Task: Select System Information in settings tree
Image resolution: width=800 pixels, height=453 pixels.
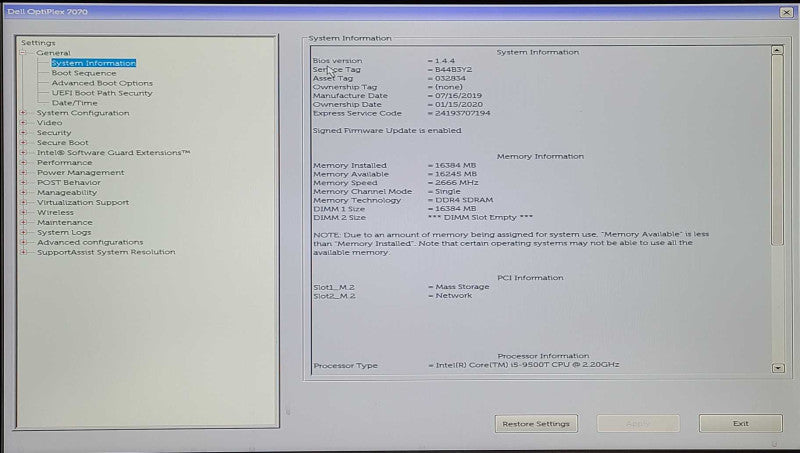Action: pyautogui.click(x=93, y=63)
